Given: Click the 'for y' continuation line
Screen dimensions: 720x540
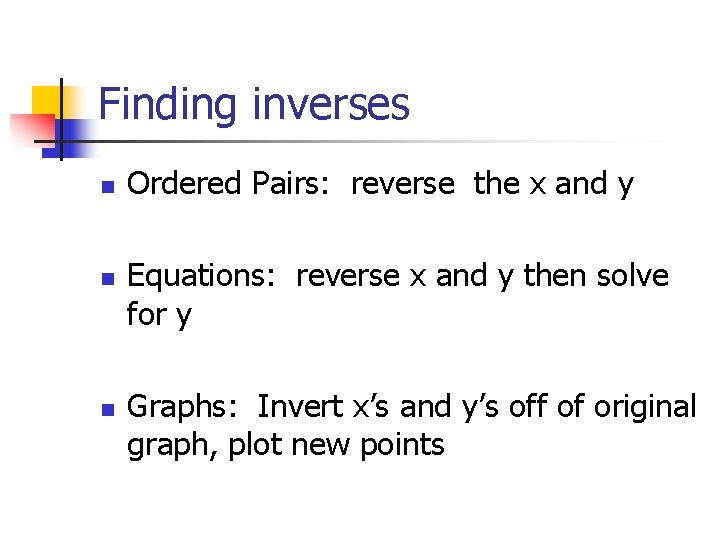Looking at the screenshot, I should [159, 315].
